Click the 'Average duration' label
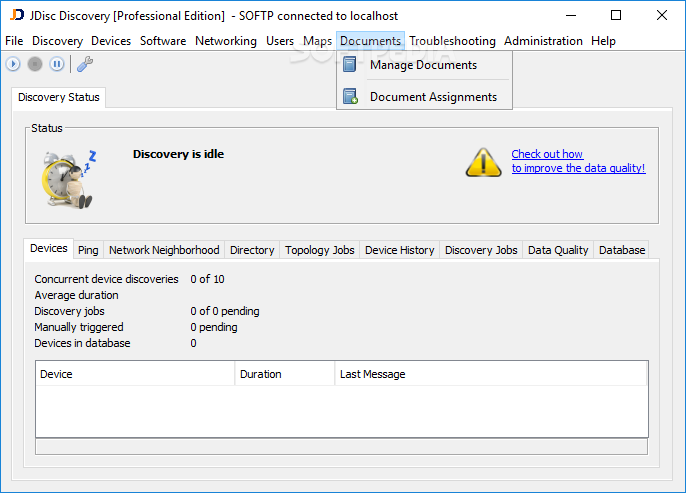 77,295
